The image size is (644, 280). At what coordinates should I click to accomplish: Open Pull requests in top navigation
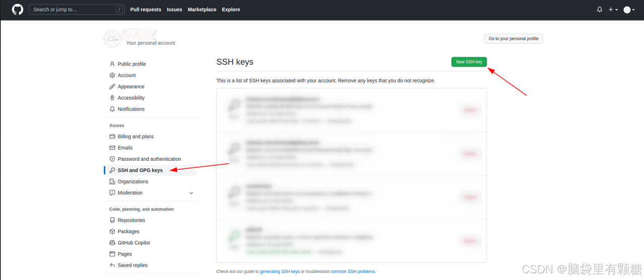coord(145,10)
